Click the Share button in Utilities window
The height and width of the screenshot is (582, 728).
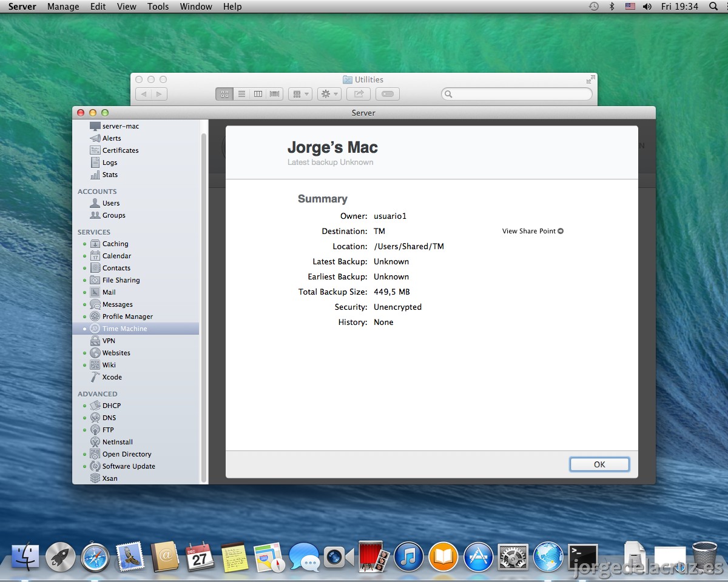(359, 94)
